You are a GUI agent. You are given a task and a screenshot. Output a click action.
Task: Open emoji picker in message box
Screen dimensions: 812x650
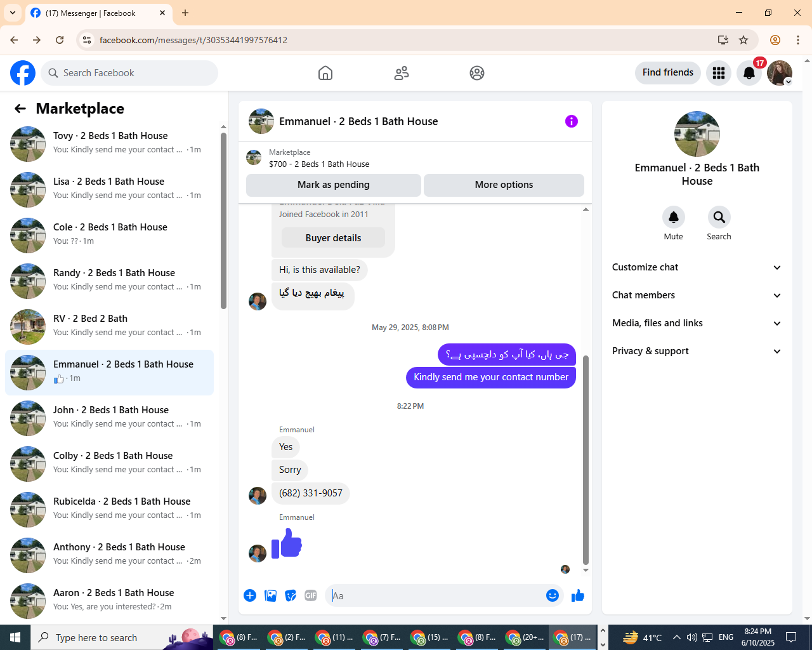click(x=553, y=595)
